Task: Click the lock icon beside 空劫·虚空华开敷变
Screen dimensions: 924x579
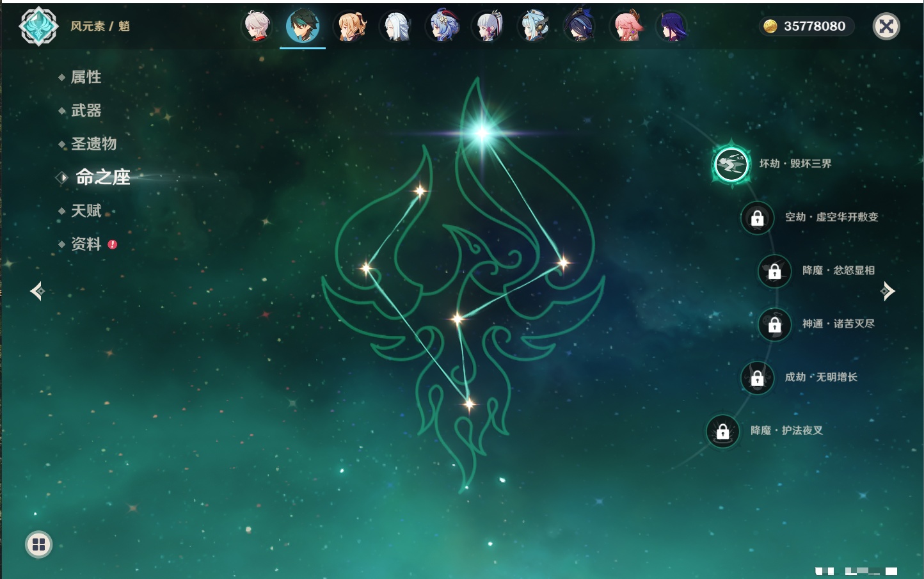Action: pyautogui.click(x=758, y=218)
